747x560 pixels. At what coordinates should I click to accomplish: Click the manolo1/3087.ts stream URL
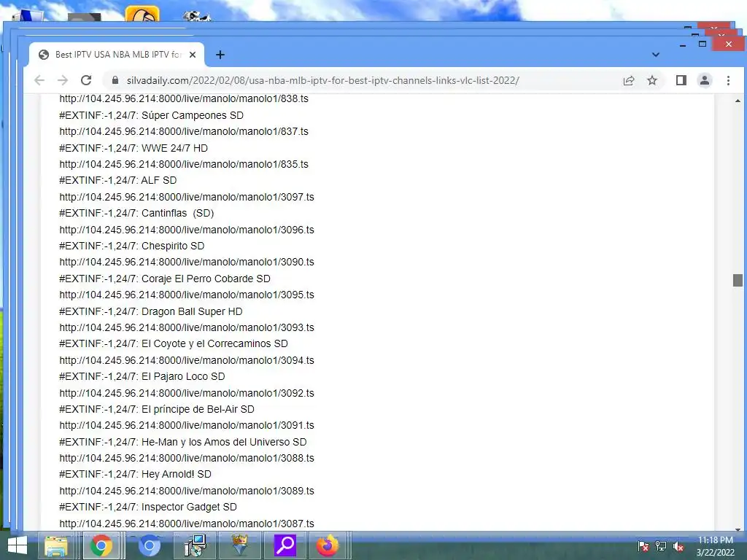pos(187,524)
